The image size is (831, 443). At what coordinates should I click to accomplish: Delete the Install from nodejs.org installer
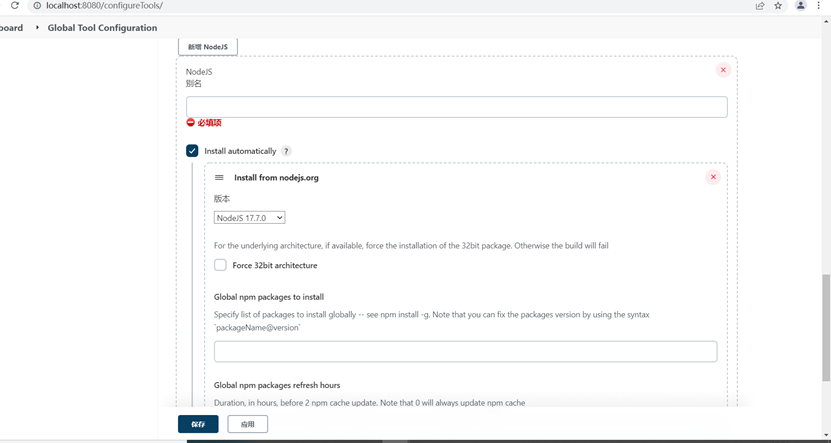pyautogui.click(x=713, y=177)
